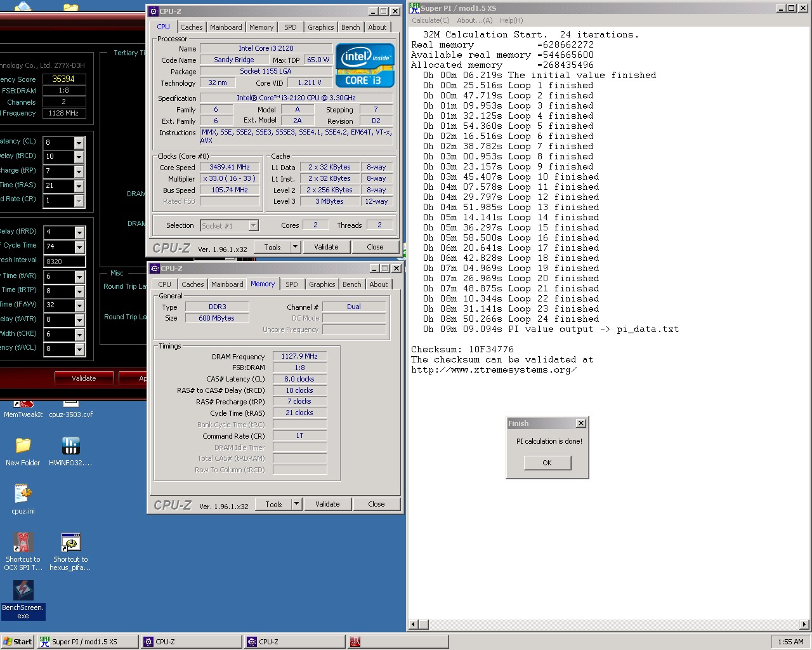
Task: Click Validate in the lower CPU-Z window
Action: tap(328, 504)
